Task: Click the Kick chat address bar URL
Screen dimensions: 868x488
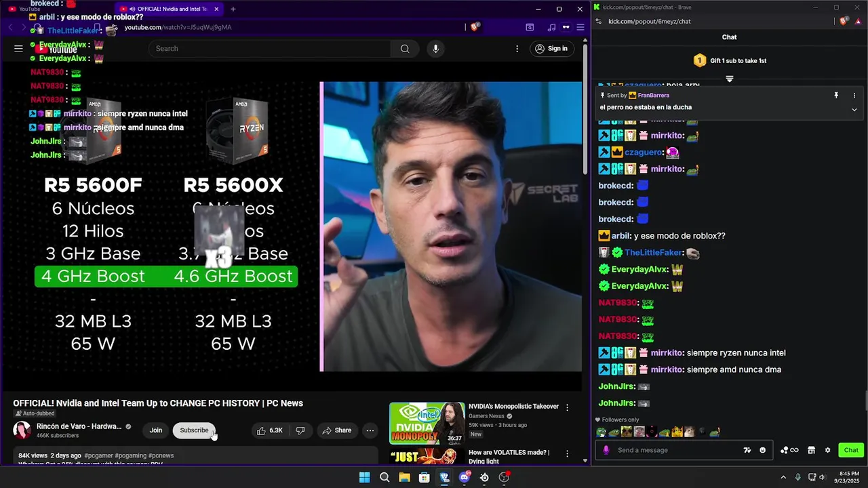Action: 650,21
